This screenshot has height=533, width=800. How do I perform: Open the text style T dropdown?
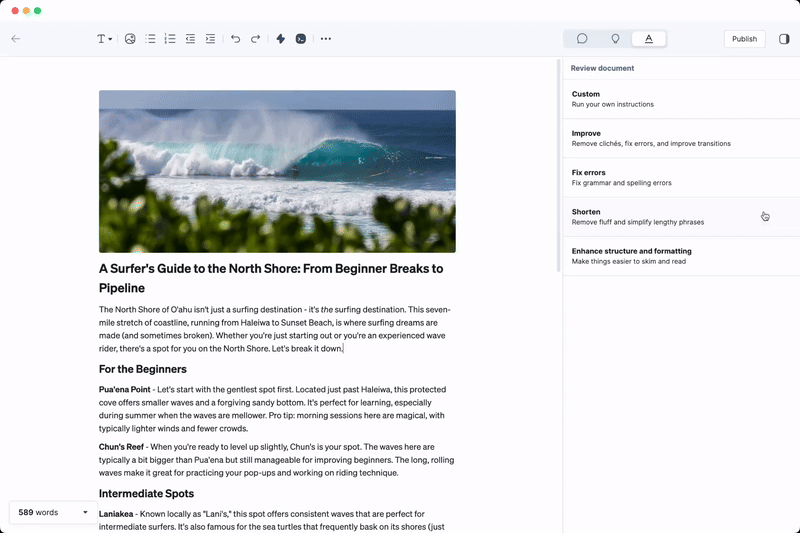pyautogui.click(x=104, y=39)
